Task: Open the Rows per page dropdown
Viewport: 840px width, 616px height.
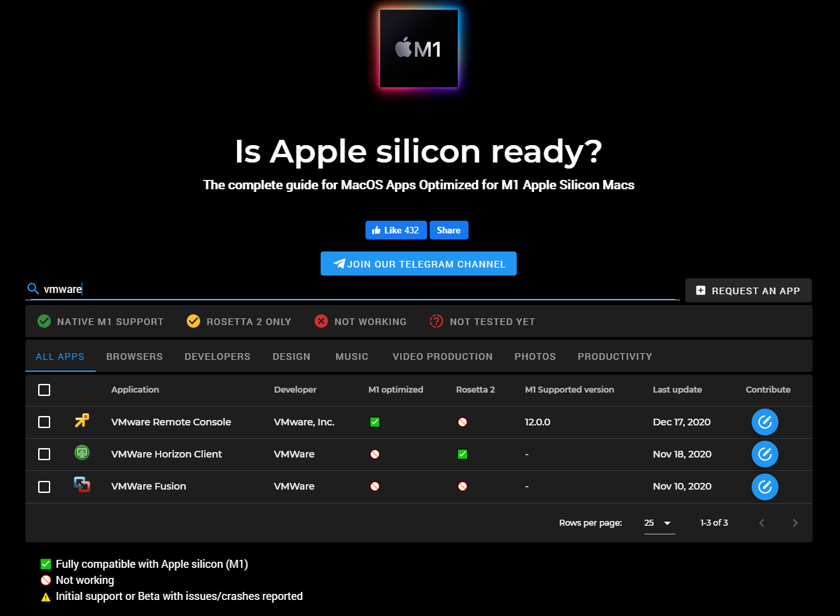Action: click(659, 523)
